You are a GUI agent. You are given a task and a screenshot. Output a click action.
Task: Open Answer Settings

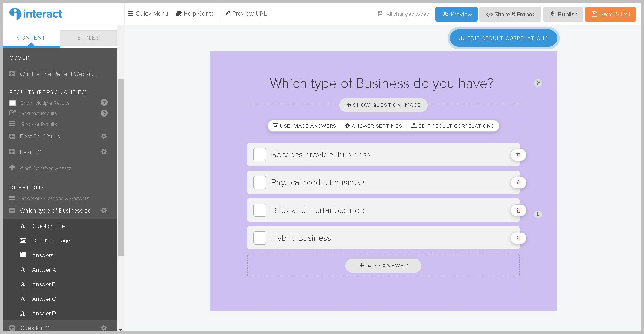tap(374, 126)
